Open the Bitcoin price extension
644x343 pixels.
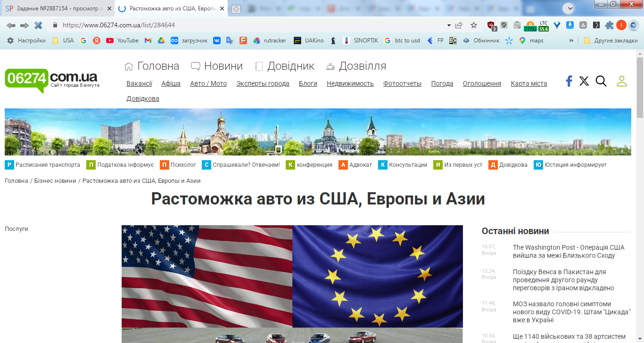tap(530, 25)
